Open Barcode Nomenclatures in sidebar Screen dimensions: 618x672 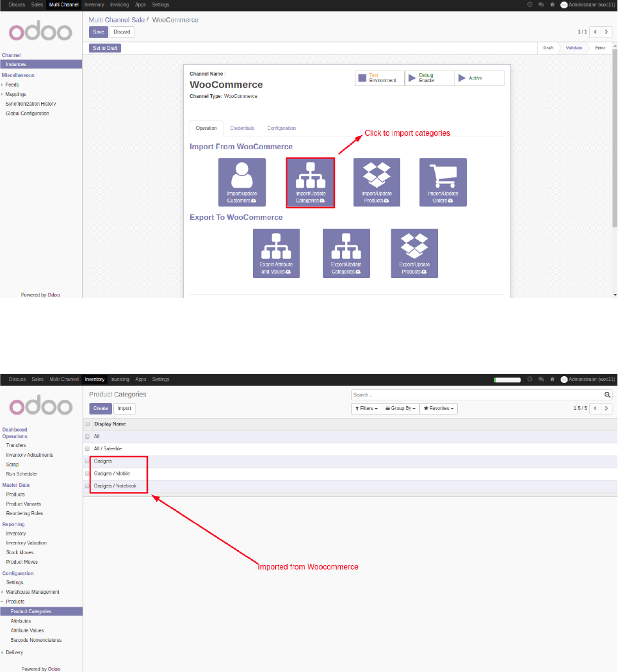point(36,640)
